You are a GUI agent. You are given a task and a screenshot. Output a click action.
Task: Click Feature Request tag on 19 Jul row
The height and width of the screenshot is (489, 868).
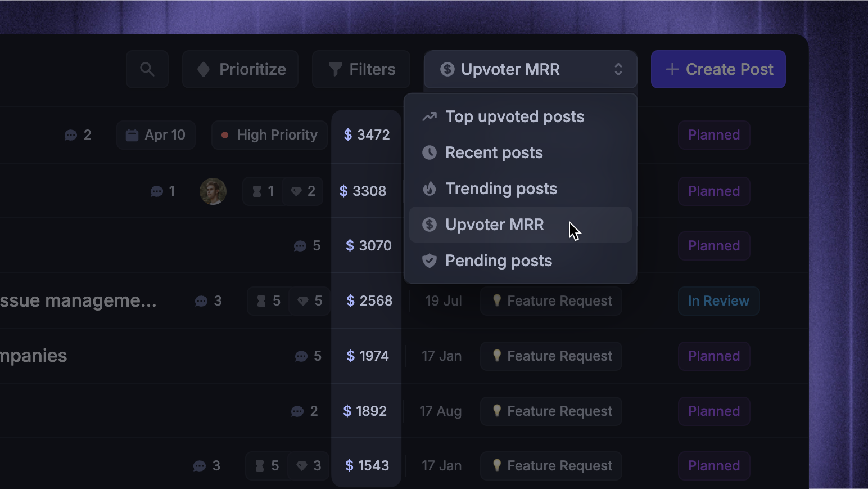click(551, 301)
